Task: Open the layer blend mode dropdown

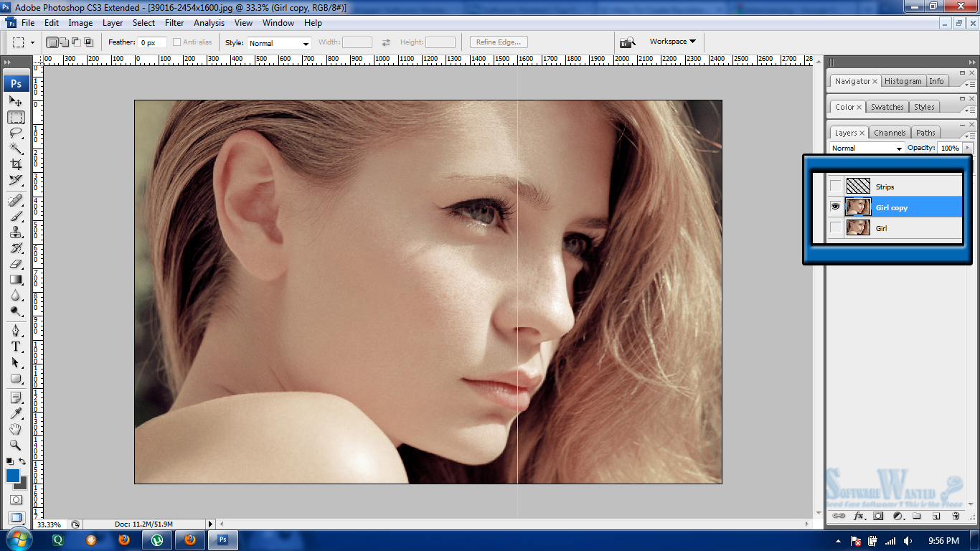Action: [867, 149]
